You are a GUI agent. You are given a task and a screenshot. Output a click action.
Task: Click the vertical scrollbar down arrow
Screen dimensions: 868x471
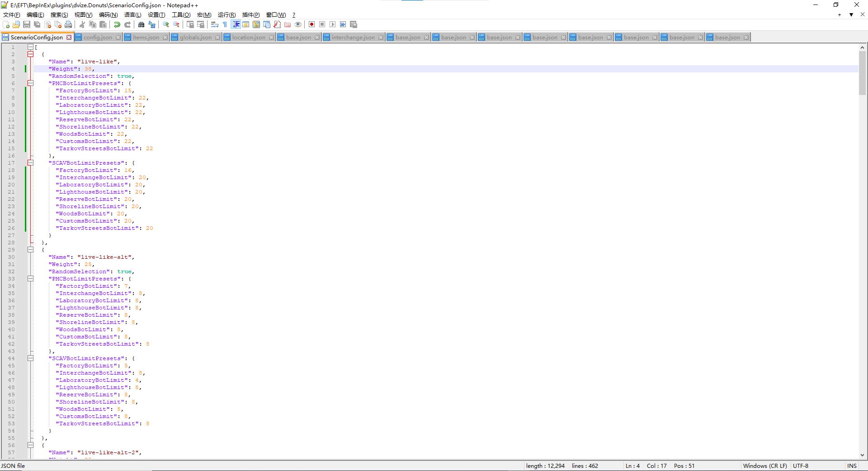pos(862,455)
